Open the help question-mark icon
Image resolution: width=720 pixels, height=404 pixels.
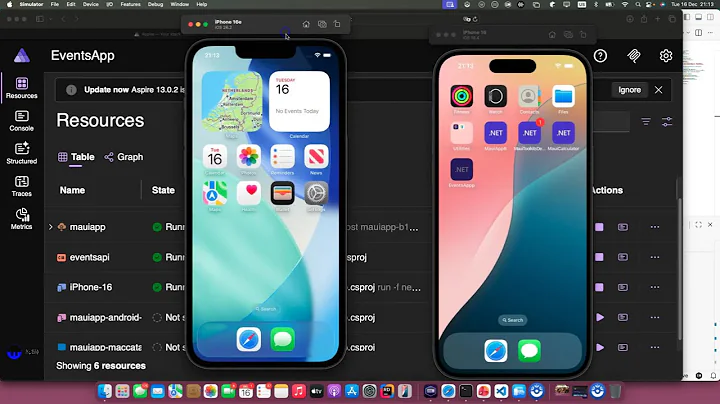click(600, 56)
